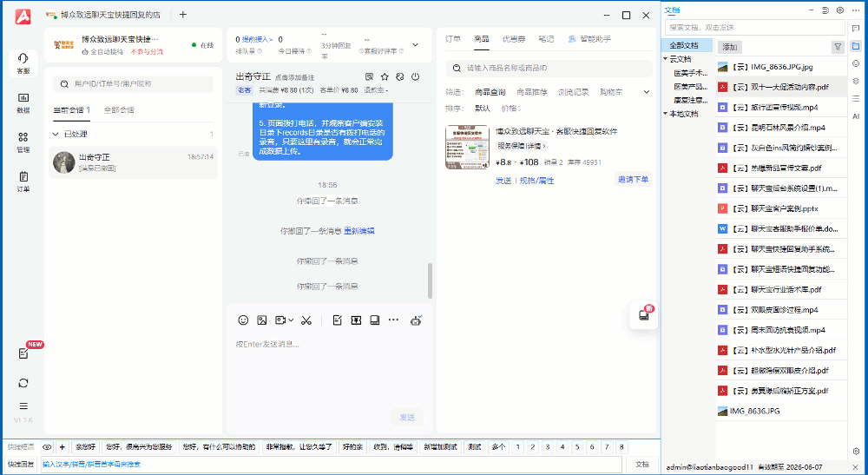Viewport: 868px width, 475px height.
Task: Click the book knowledge icon in message toolbar
Action: click(375, 320)
